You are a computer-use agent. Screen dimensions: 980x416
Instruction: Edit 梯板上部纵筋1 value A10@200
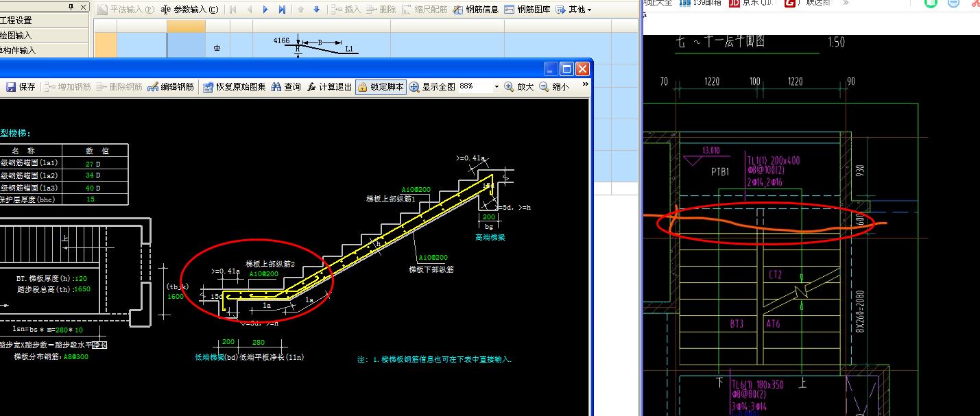(416, 190)
